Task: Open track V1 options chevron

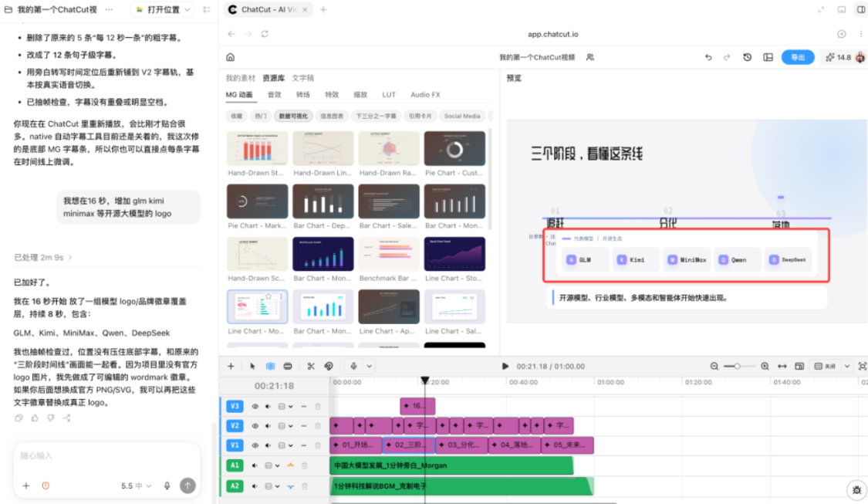Action: (291, 445)
